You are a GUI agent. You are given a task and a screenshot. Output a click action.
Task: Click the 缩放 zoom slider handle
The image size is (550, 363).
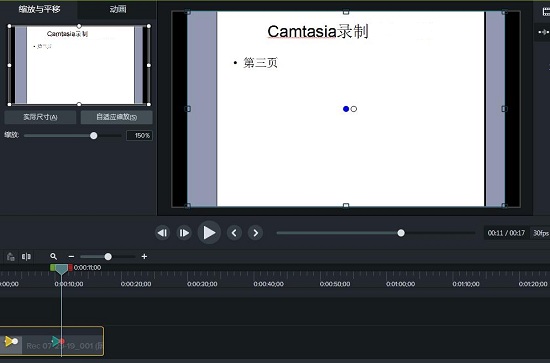point(94,136)
